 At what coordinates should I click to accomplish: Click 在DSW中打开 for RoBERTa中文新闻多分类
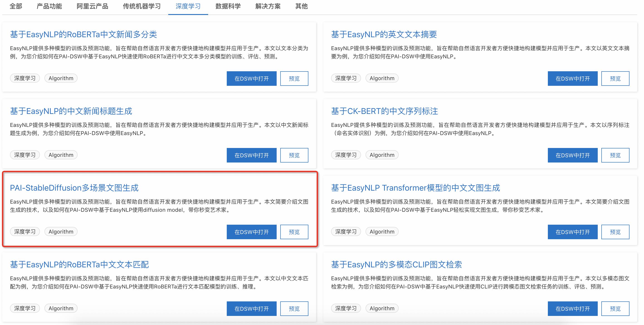coord(251,79)
